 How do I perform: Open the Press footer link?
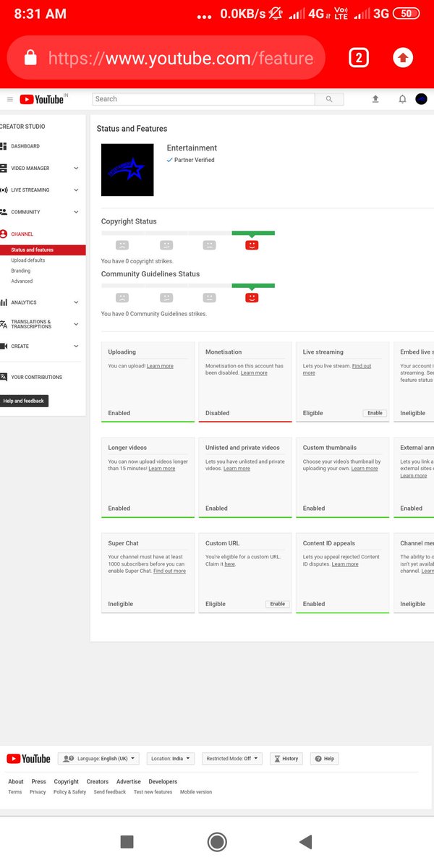click(x=38, y=782)
